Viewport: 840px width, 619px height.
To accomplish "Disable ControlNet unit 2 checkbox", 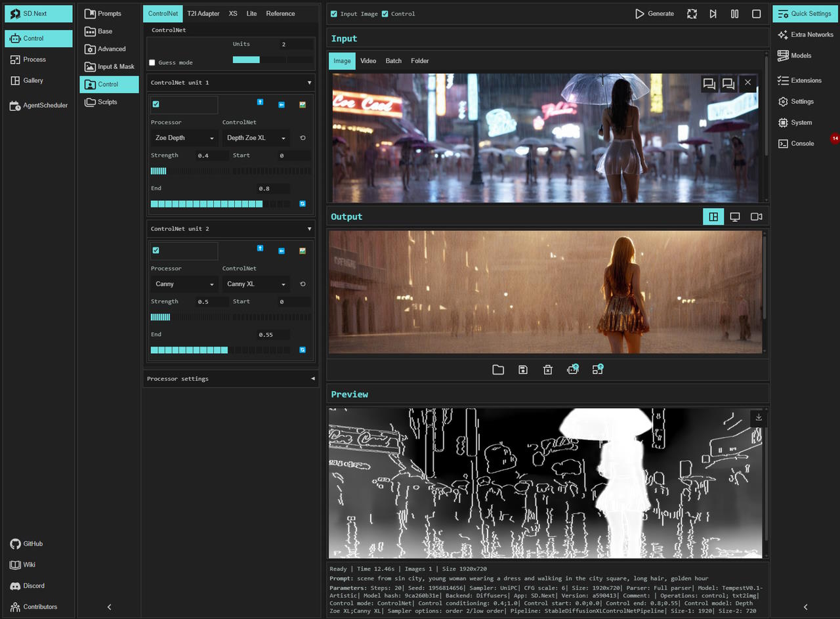I will 156,250.
